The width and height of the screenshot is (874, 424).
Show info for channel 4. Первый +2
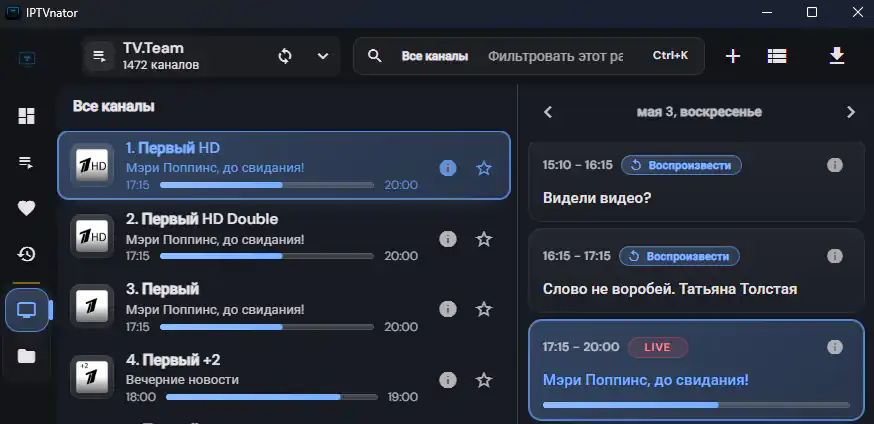coord(448,380)
